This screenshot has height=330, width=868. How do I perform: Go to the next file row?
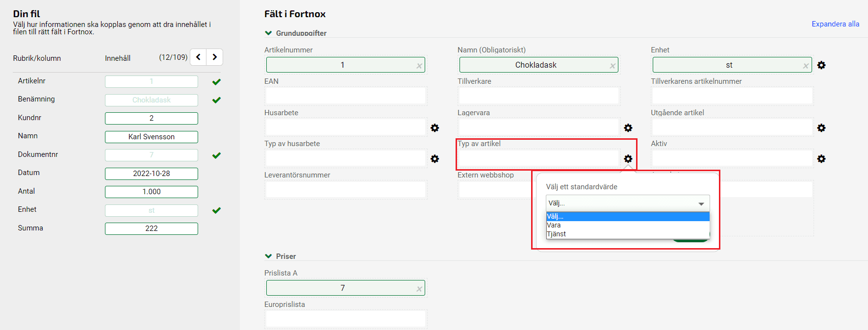pyautogui.click(x=215, y=57)
